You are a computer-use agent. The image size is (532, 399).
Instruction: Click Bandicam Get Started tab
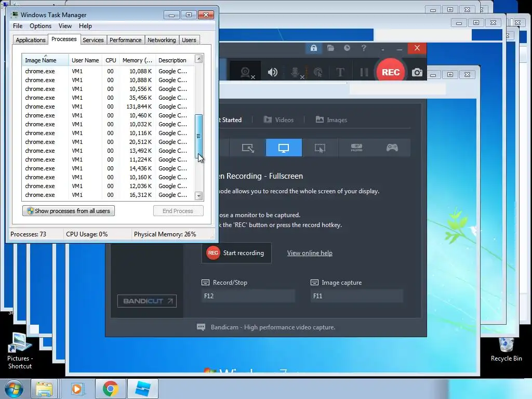pos(230,120)
